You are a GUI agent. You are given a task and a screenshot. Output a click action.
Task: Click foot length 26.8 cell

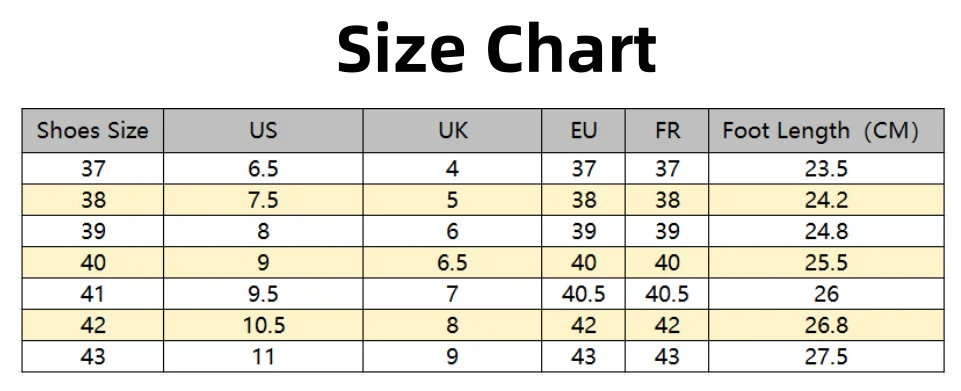(x=826, y=325)
